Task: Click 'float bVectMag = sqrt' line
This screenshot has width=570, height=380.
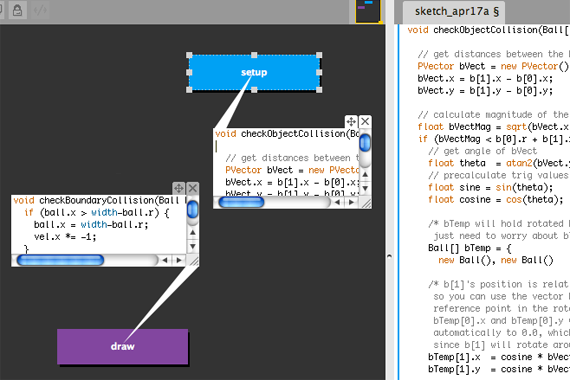Action: pyautogui.click(x=493, y=127)
